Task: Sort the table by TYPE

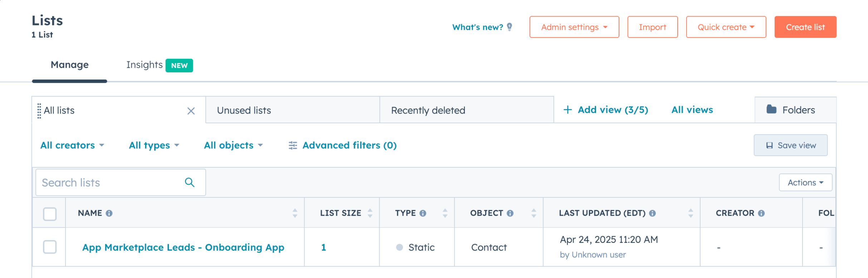Action: tap(445, 213)
